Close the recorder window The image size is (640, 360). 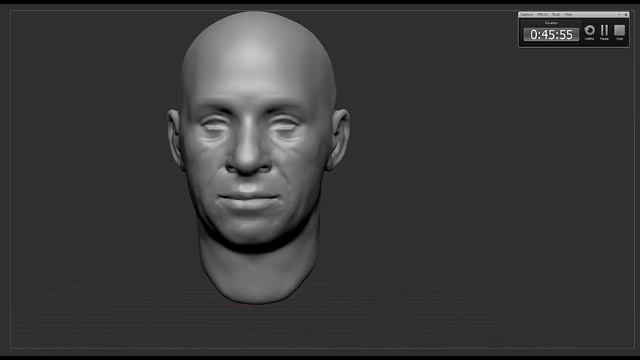pos(626,15)
